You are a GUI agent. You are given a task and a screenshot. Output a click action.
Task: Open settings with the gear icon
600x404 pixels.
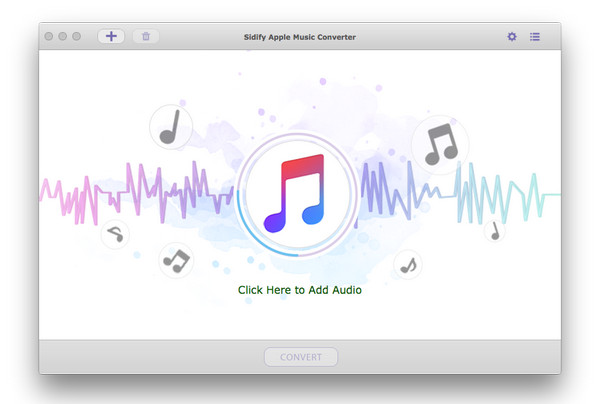point(512,36)
